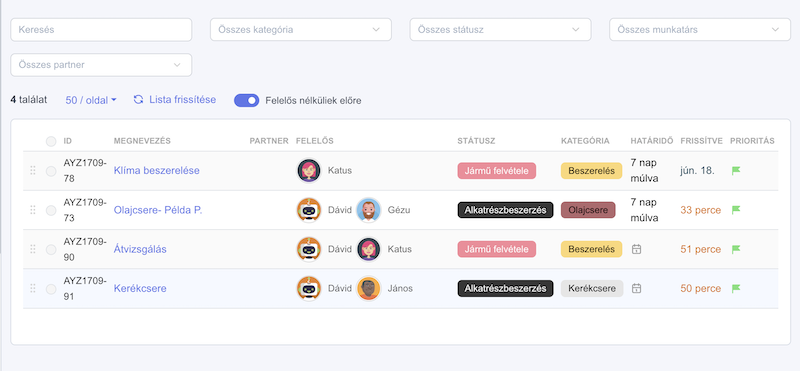Click the ID text AYZ1709-73
Screen dimensions: 800x371
(85, 210)
